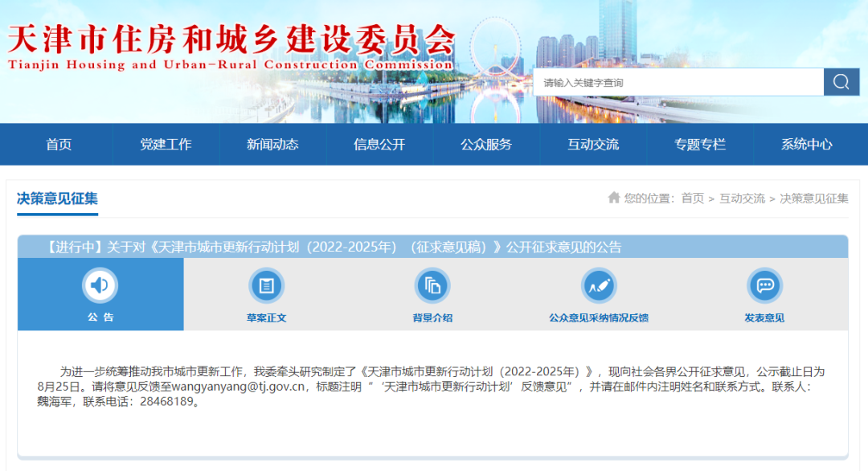Click the 发表意见 speech bubble icon
The width and height of the screenshot is (868, 471).
pyautogui.click(x=764, y=285)
